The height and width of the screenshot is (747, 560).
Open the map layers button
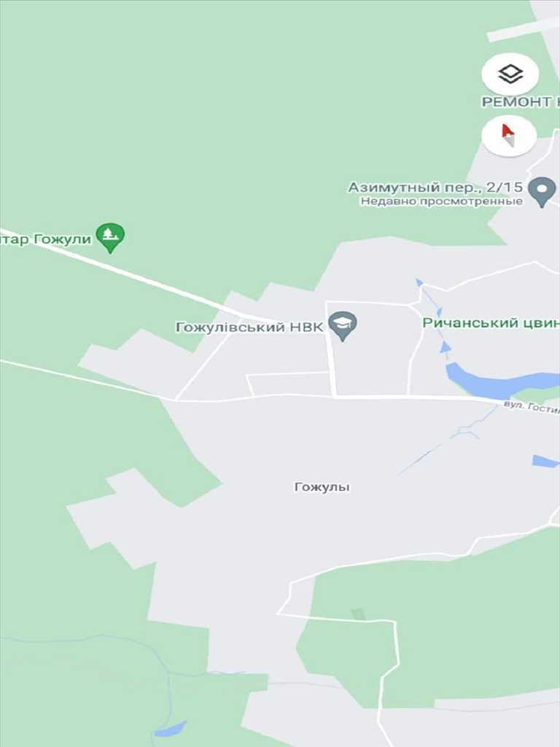pos(510,74)
